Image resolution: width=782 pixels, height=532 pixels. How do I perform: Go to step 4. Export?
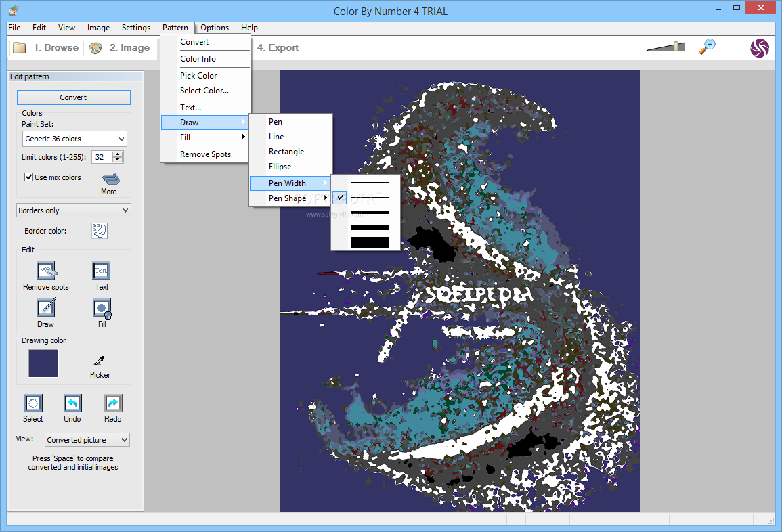[x=278, y=48]
